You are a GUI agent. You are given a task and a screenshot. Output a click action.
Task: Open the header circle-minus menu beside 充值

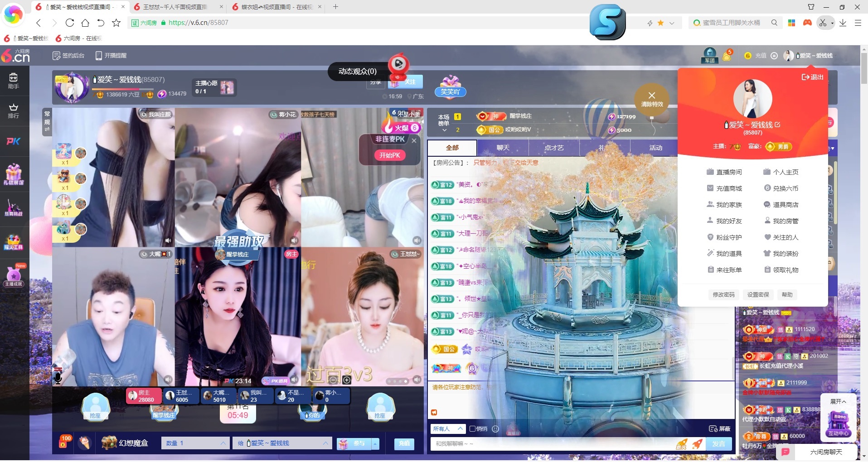point(774,56)
